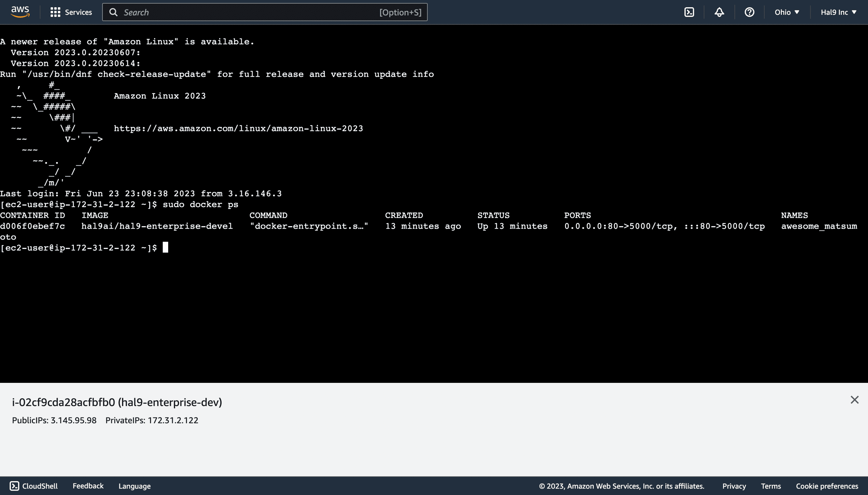Click the public IP 3.145.95.98
The height and width of the screenshot is (495, 868).
click(73, 420)
